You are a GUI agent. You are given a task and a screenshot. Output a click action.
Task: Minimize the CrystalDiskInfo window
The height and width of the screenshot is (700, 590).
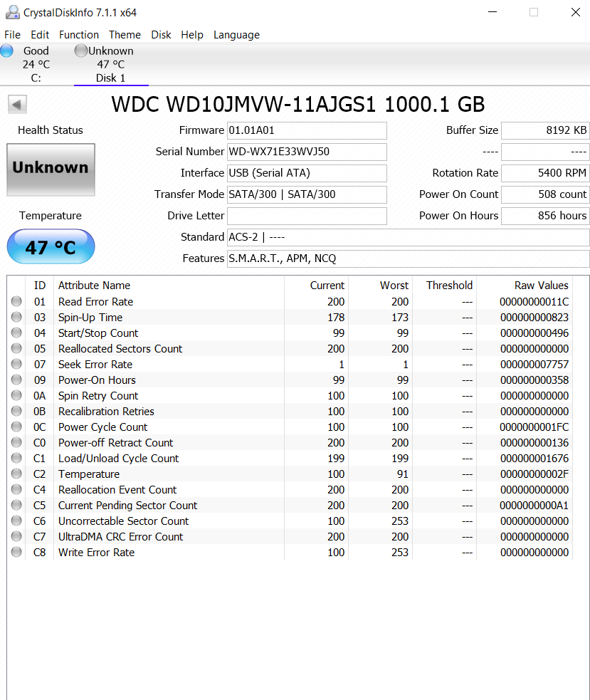[x=492, y=12]
